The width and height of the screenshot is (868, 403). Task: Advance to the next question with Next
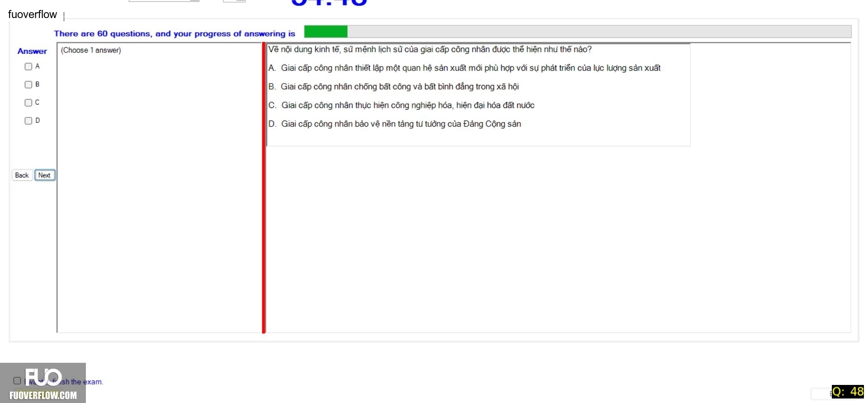point(45,175)
